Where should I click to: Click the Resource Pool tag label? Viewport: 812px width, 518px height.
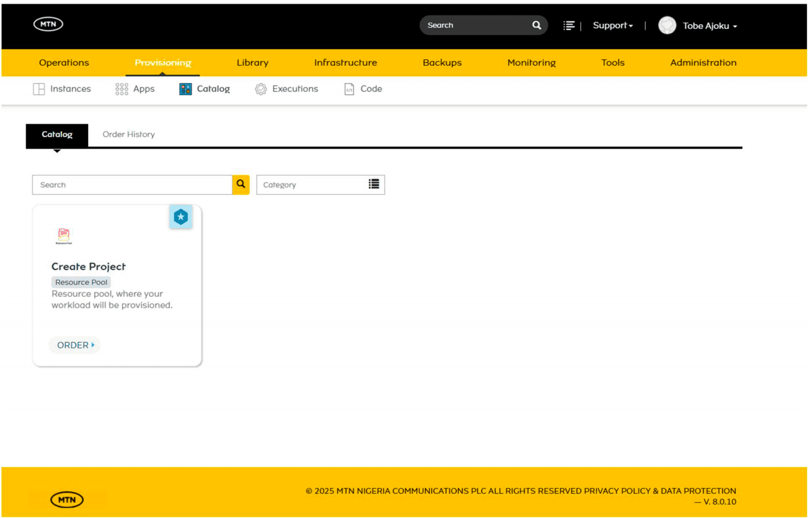point(81,282)
